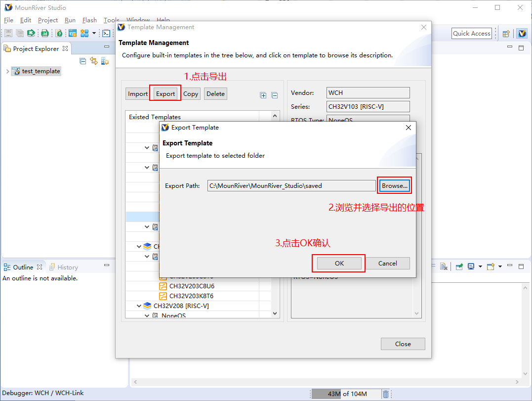Image resolution: width=532 pixels, height=401 pixels.
Task: Open the Flash menu
Action: pyautogui.click(x=89, y=20)
